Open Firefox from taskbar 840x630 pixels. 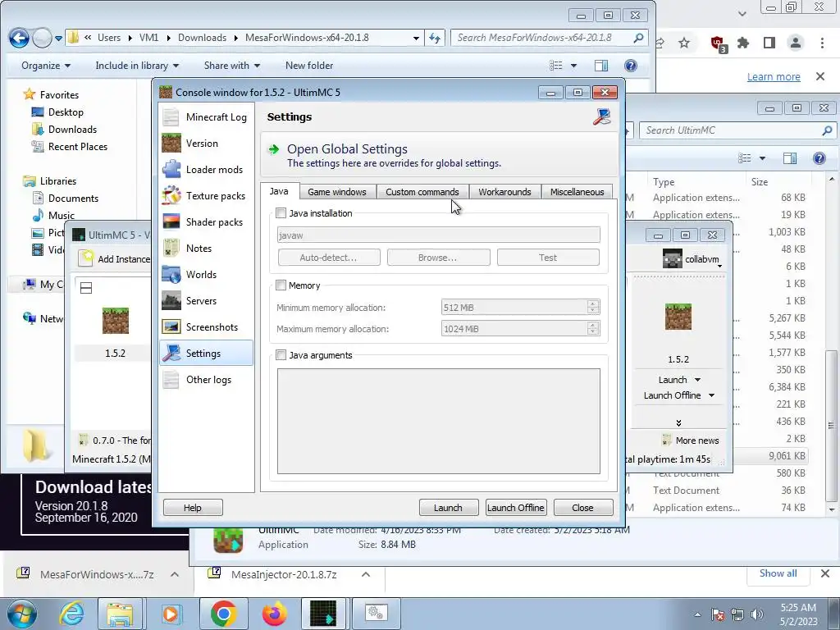point(274,614)
